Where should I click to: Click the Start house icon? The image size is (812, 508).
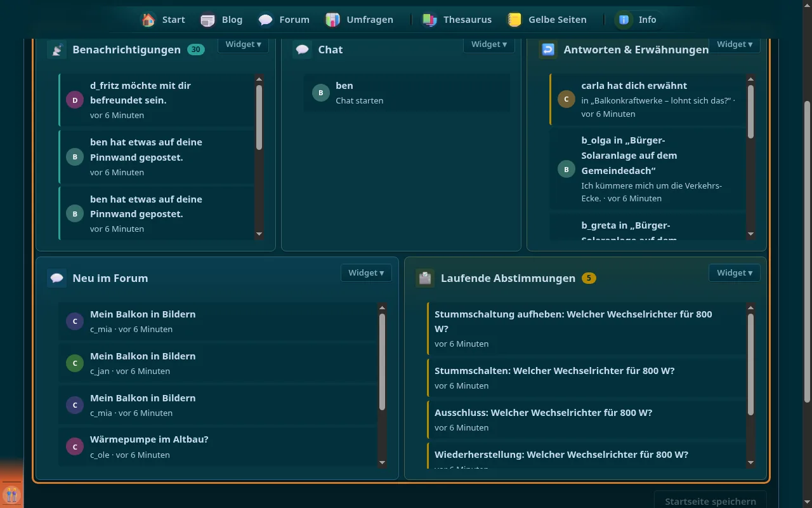pos(148,20)
